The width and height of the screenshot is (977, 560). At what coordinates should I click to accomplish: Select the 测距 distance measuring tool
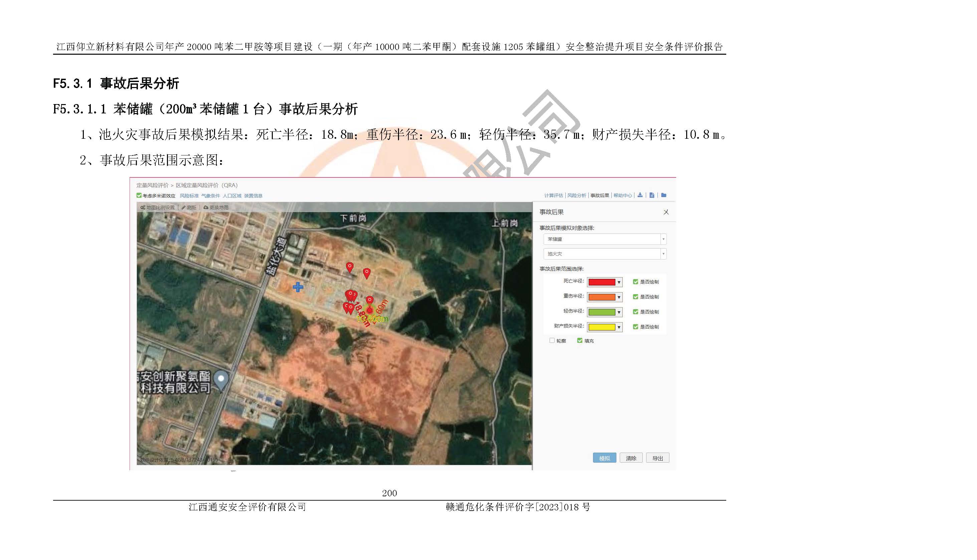click(189, 207)
